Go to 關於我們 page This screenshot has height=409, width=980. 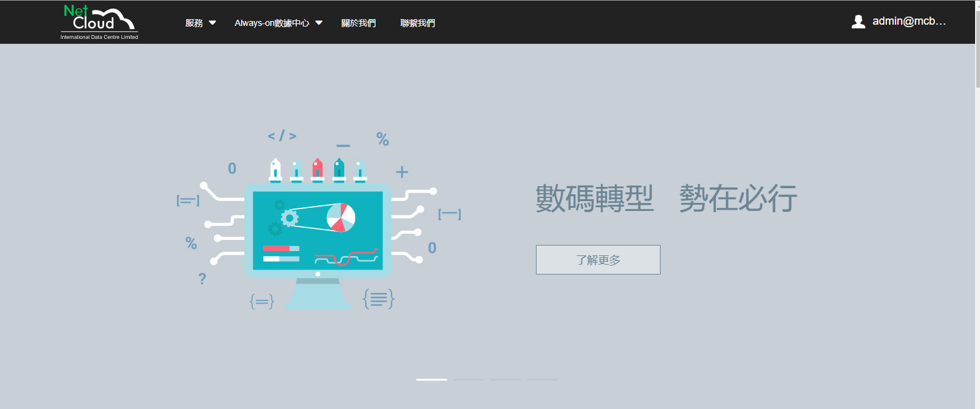(x=358, y=23)
